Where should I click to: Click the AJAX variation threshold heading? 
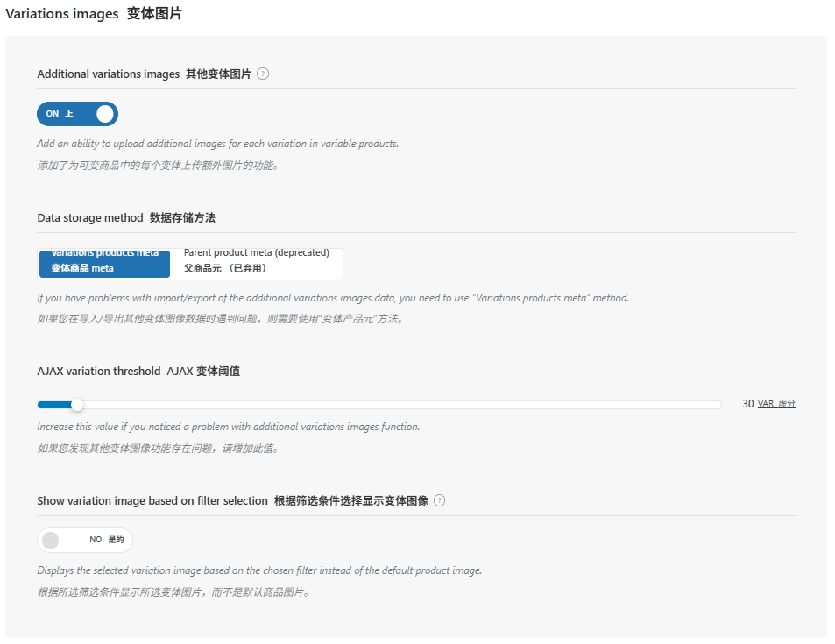pyautogui.click(x=138, y=372)
